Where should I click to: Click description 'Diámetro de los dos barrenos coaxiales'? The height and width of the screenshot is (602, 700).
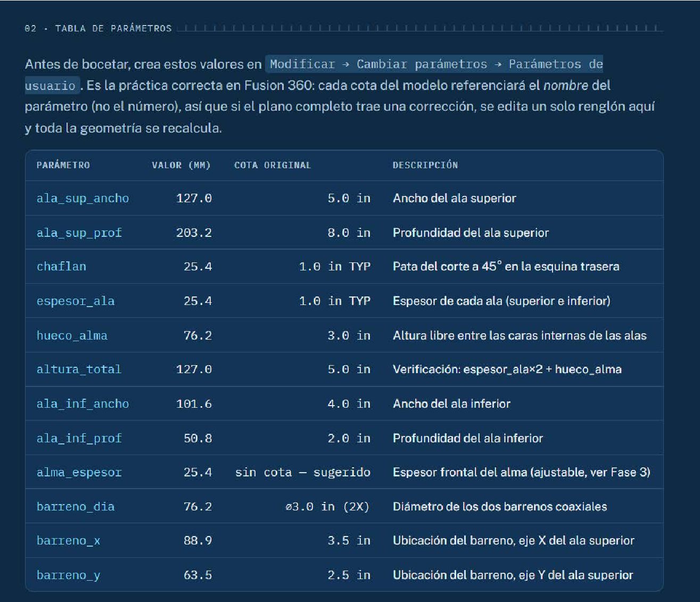tap(500, 506)
